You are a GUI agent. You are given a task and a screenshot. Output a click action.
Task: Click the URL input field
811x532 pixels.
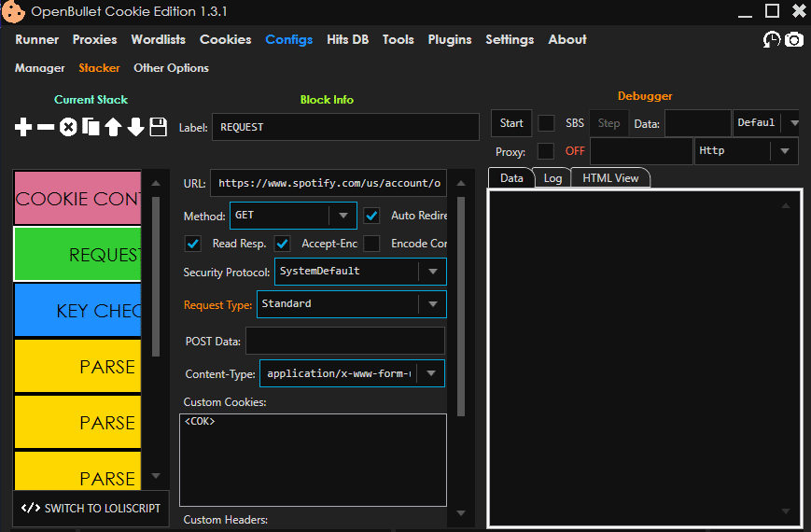tap(329, 183)
